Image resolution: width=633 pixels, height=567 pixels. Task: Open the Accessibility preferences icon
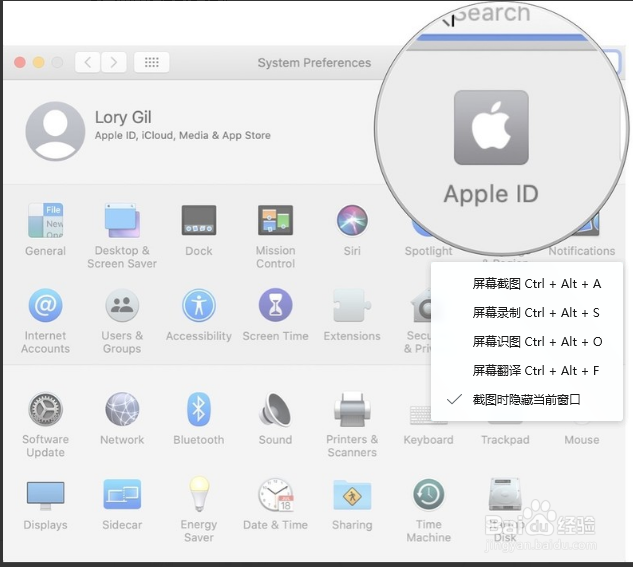click(199, 305)
